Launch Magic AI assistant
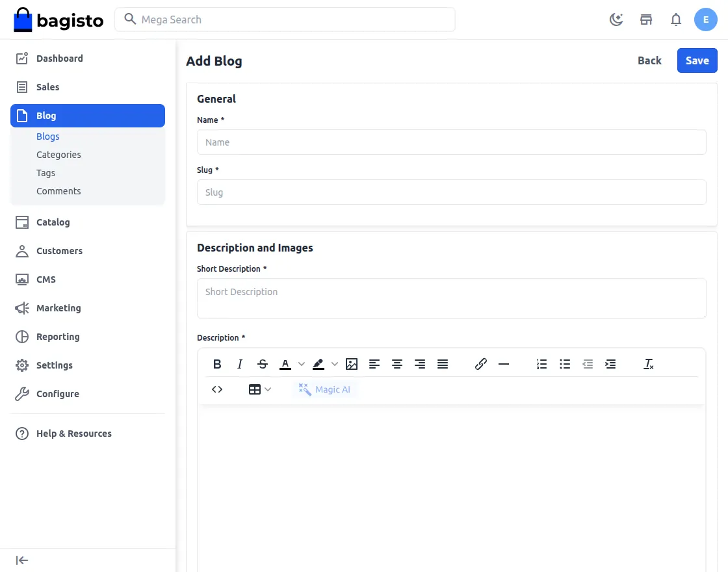 (325, 389)
